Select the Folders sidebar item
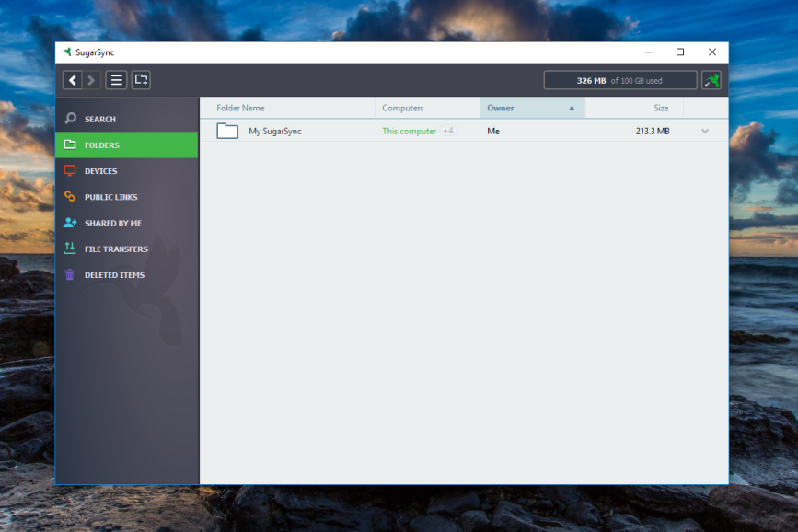Viewport: 798px width, 532px height. [127, 145]
